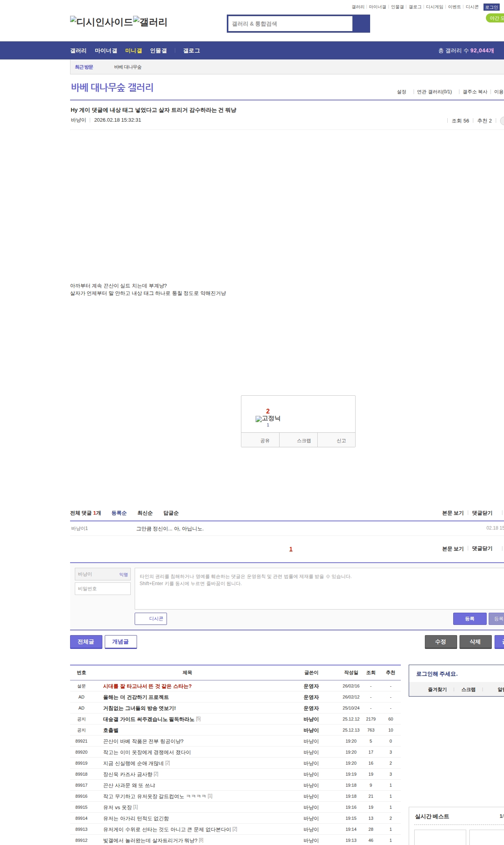Screen dimensions: 504x845
Task: Click the 로그인해 주세요 sidebar link
Action: [x=437, y=674]
